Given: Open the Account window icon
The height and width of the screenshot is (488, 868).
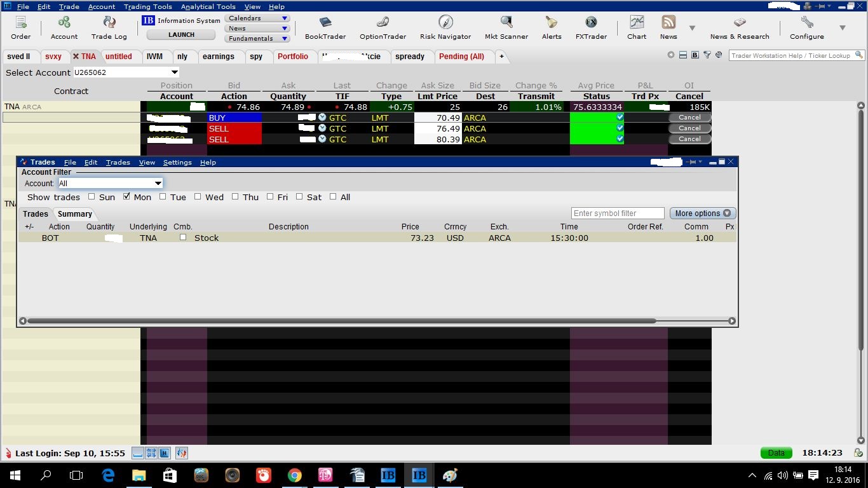Looking at the screenshot, I should (x=64, y=28).
